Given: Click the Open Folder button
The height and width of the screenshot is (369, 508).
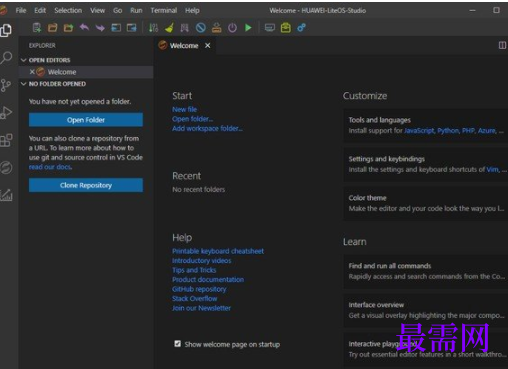Looking at the screenshot, I should 86,120.
